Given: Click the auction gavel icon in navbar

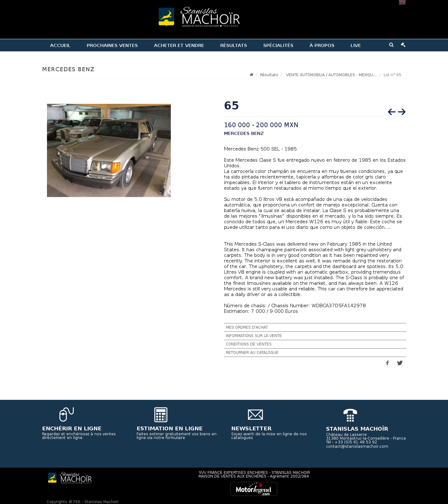Looking at the screenshot, I should (x=403, y=45).
